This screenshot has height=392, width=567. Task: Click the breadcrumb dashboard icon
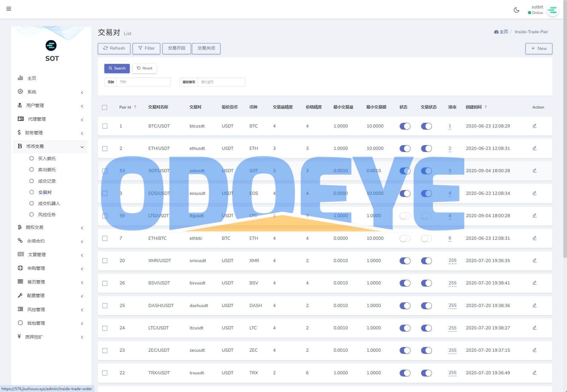pos(496,32)
